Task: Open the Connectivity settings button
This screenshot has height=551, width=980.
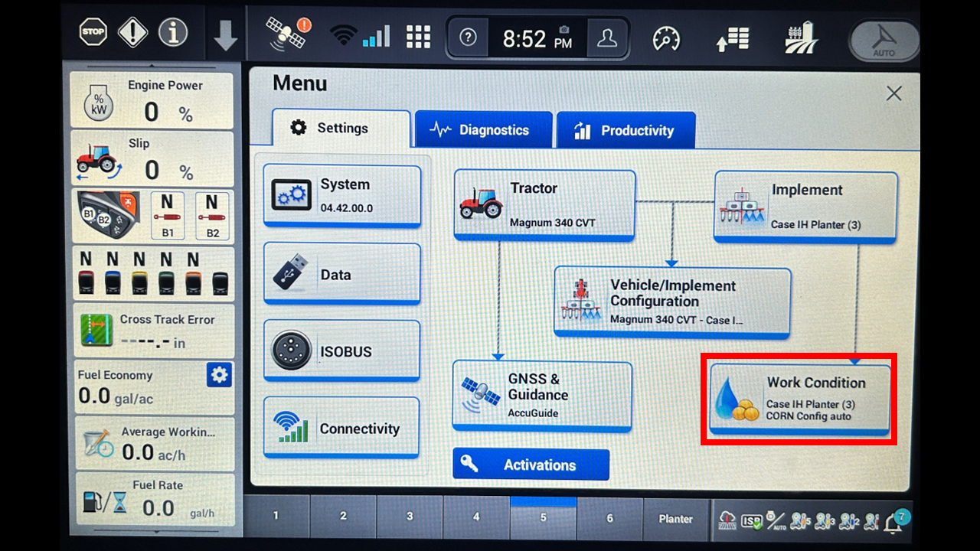Action: [341, 427]
